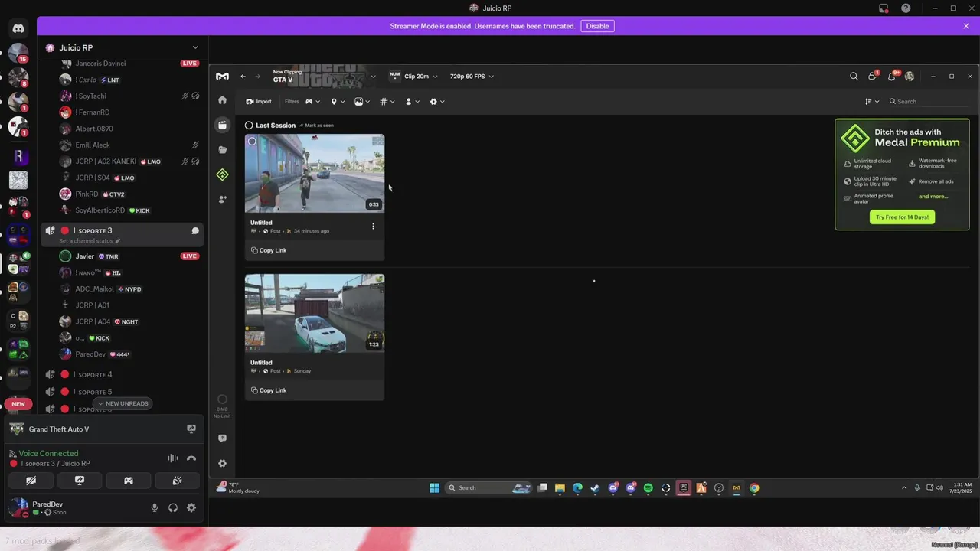Turn on Discord camera in voice panel
Image resolution: width=980 pixels, height=551 pixels.
pos(31,481)
